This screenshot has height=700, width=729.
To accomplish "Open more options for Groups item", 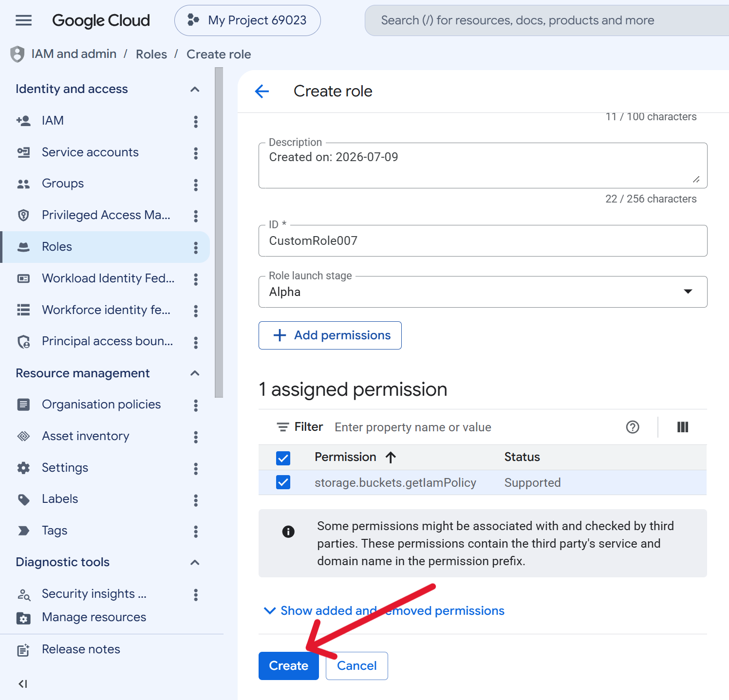I will (196, 184).
